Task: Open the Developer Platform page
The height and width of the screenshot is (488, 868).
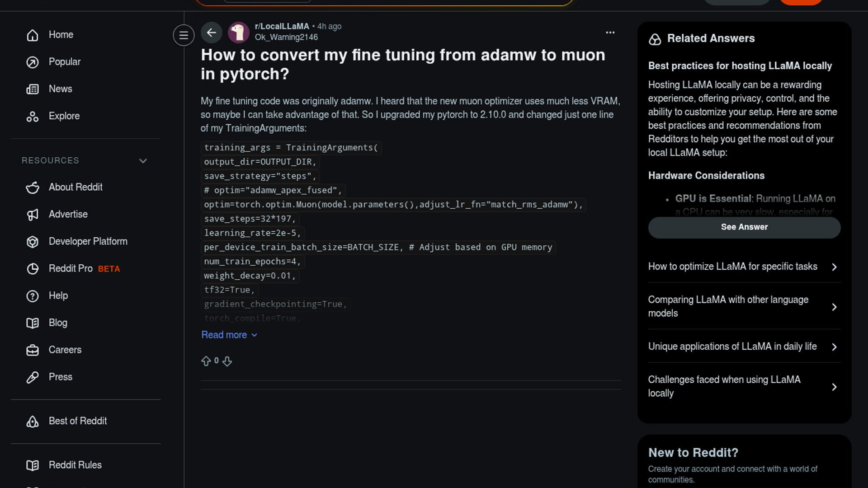Action: [88, 241]
